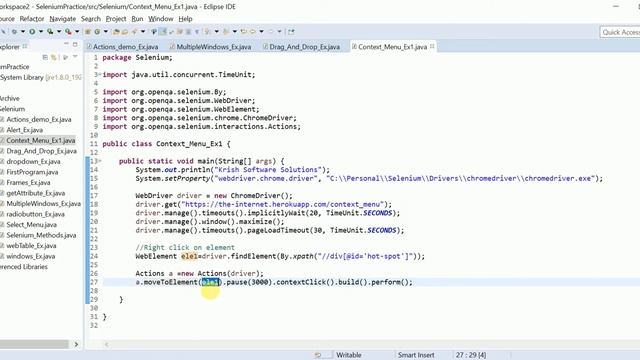Image resolution: width=640 pixels, height=360 pixels.
Task: Click the Debug bug icon in toolbar
Action: (x=14, y=31)
